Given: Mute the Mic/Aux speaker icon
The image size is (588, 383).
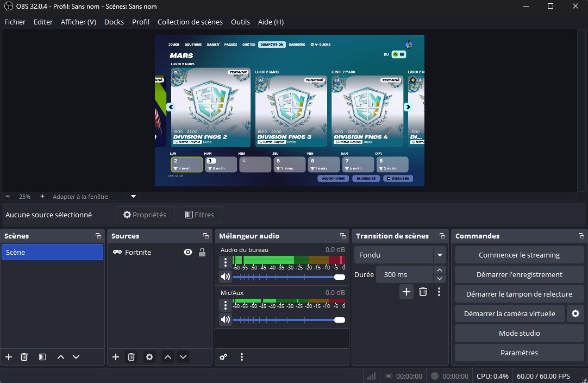Looking at the screenshot, I should (226, 319).
